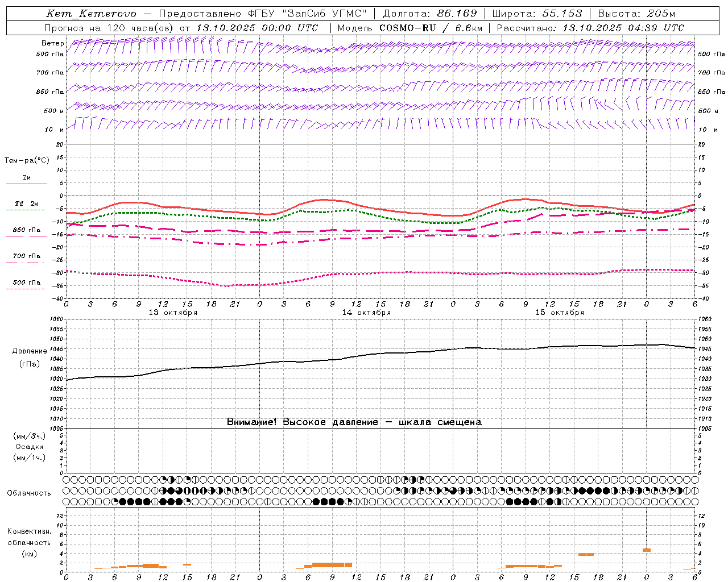Click the Широта: 55.153 value
The height and width of the screenshot is (582, 728).
tap(537, 14)
